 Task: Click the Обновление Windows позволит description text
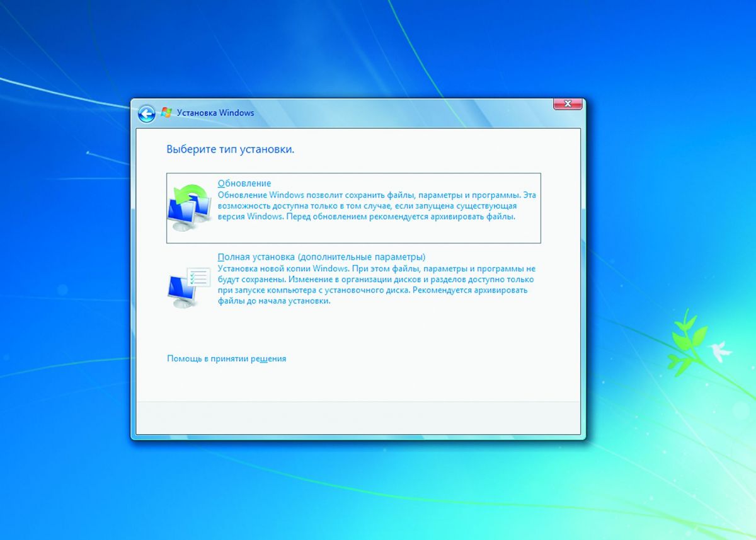tap(377, 206)
